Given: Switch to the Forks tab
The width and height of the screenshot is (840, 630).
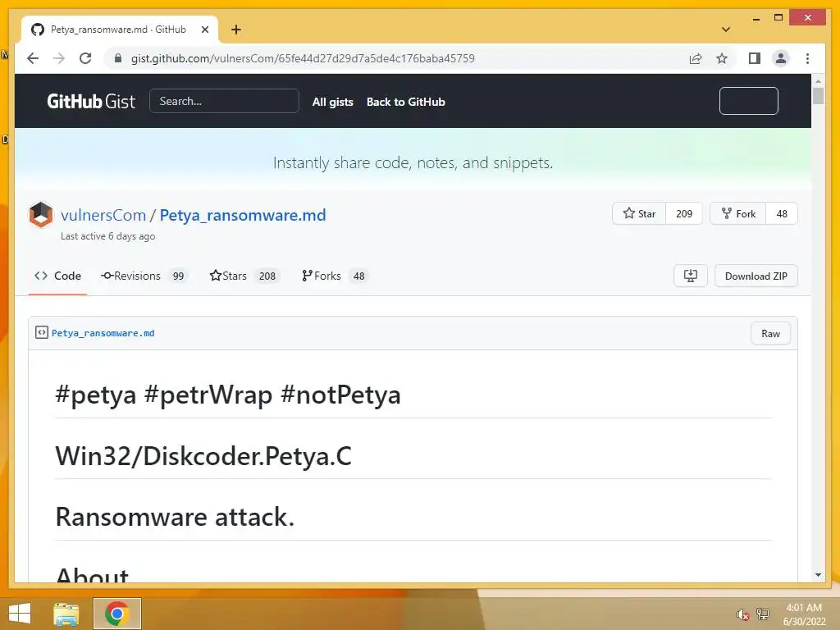Looking at the screenshot, I should (334, 276).
